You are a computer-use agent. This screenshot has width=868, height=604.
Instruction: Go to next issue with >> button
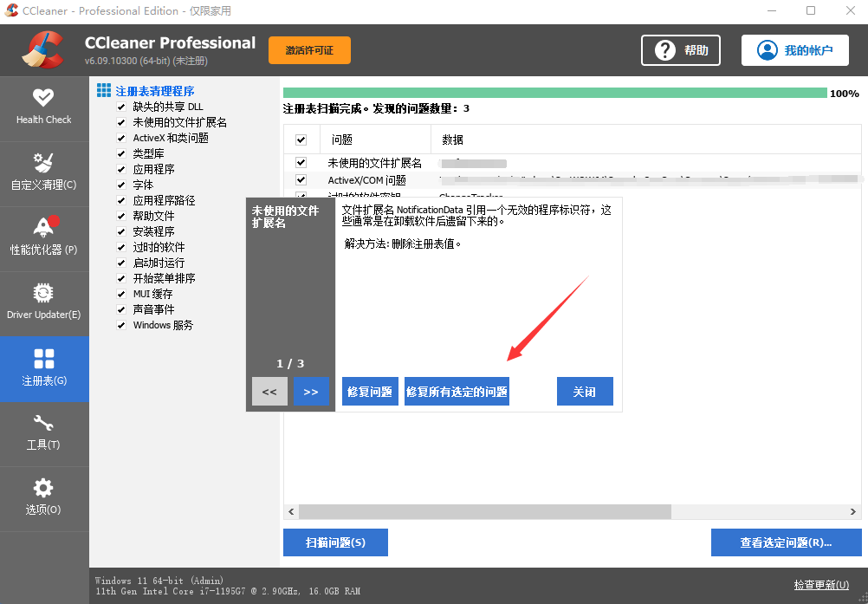click(311, 392)
